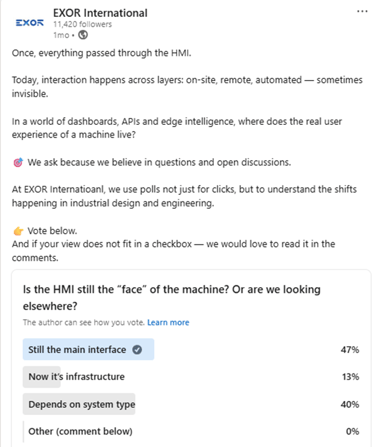Click the 40% poll result percentage
The height and width of the screenshot is (447, 373).
[x=350, y=404]
